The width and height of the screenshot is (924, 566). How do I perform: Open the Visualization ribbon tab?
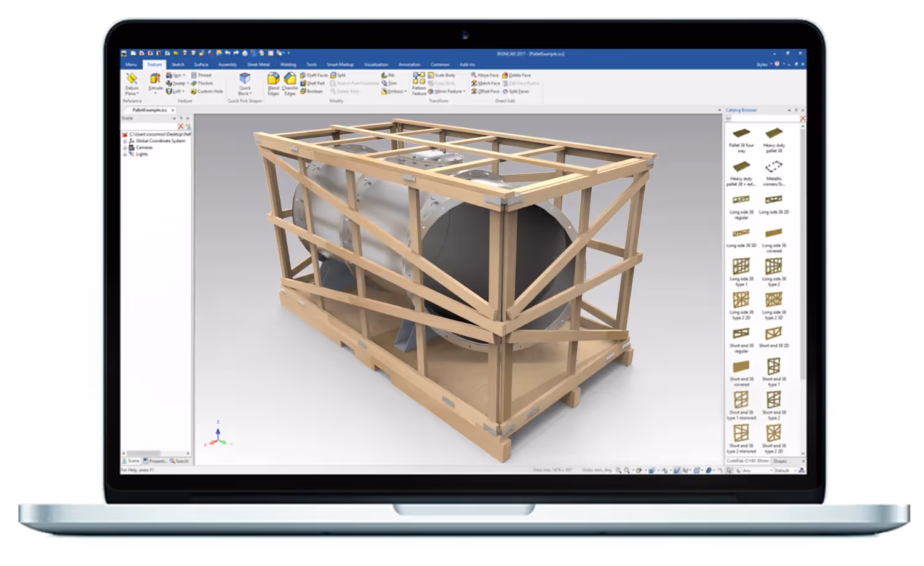click(x=375, y=65)
